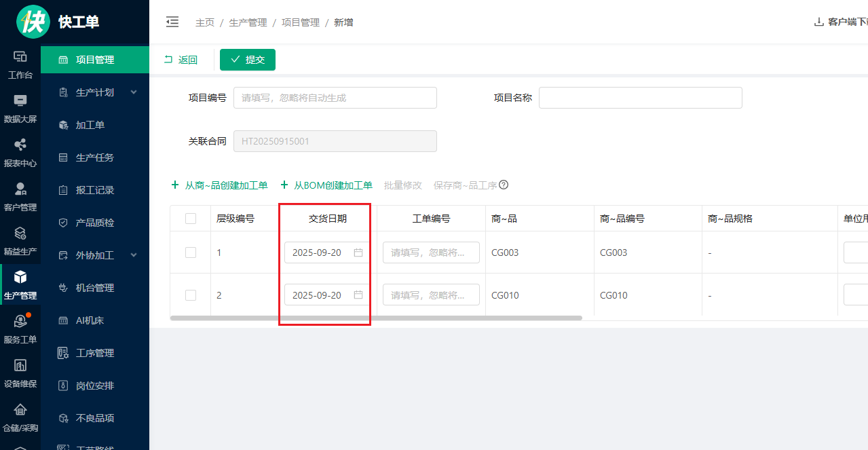This screenshot has width=868, height=450.
Task: Open the 工作台 workbench icon
Action: coord(20,58)
